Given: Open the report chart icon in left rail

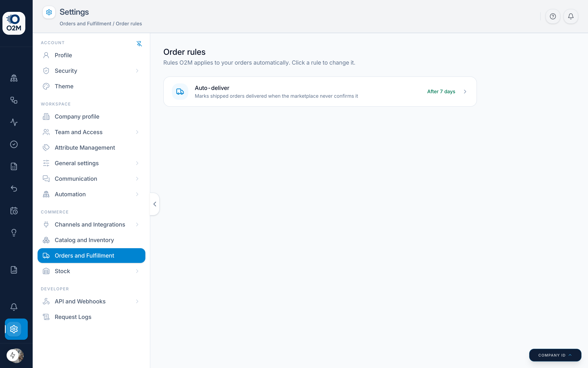Looking at the screenshot, I should click(14, 270).
